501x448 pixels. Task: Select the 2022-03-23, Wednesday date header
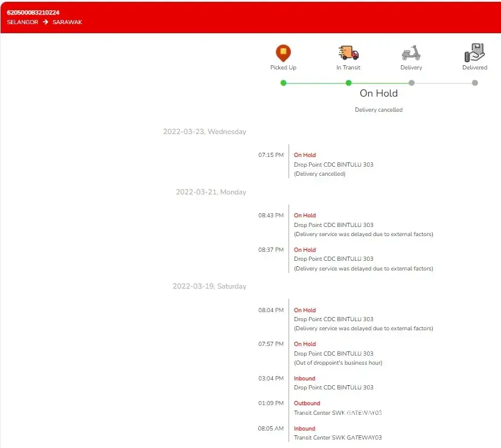coord(205,132)
